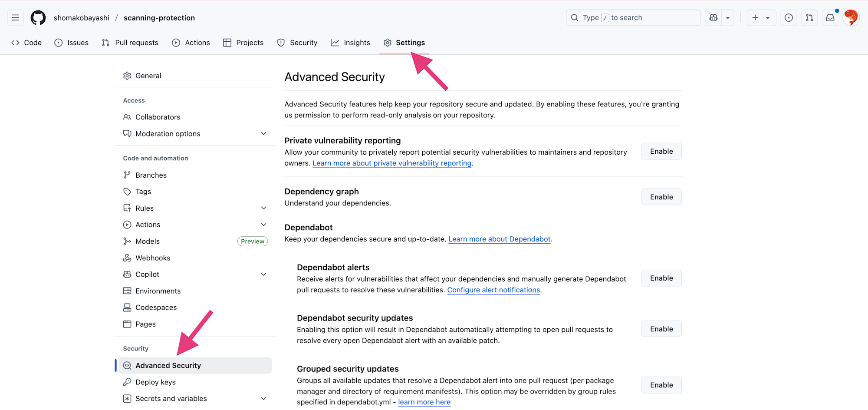Enable the Dependency graph

[661, 197]
